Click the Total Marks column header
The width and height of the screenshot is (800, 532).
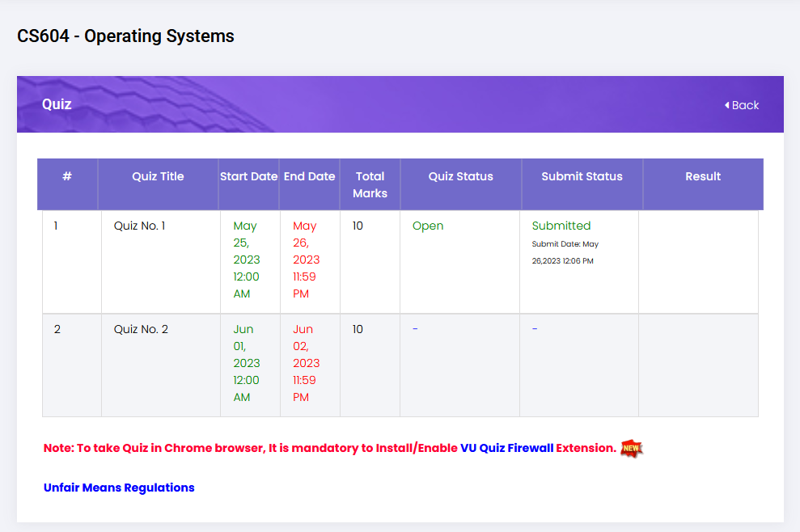(370, 184)
